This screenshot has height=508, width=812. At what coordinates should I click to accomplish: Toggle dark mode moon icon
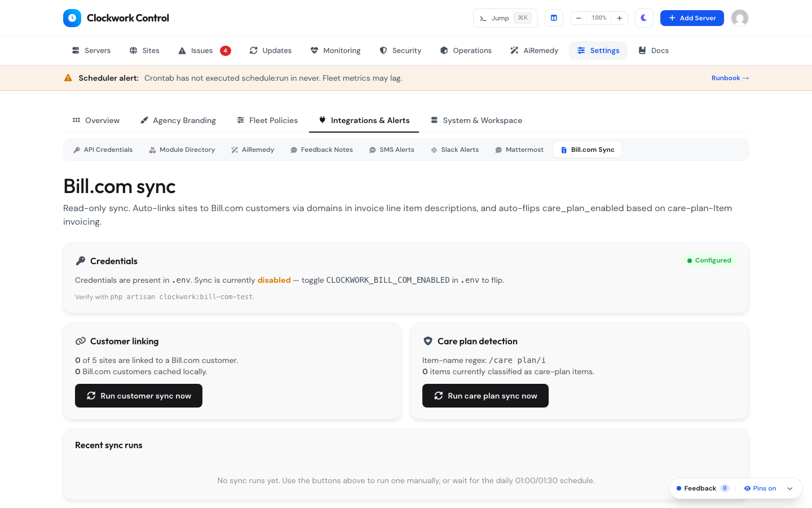(644, 18)
